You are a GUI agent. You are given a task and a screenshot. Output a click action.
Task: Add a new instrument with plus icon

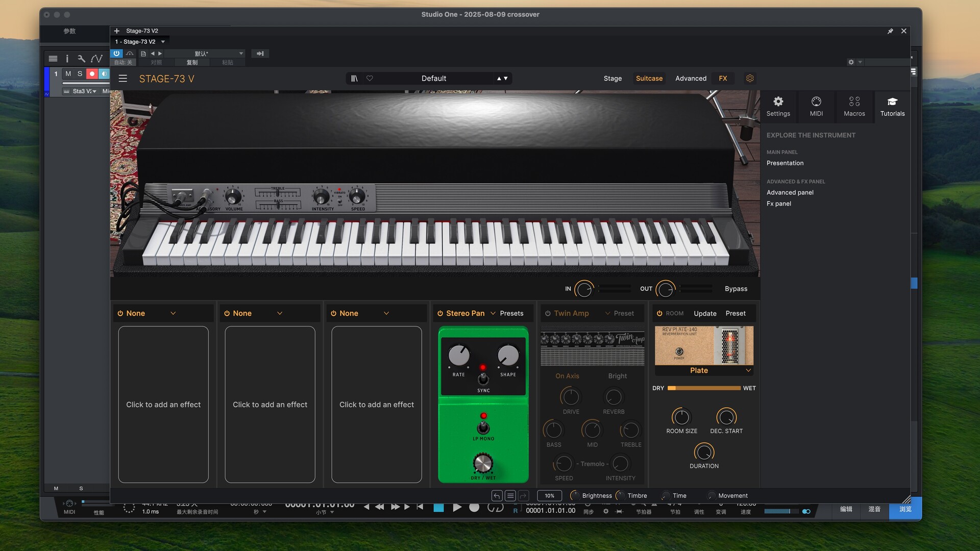pyautogui.click(x=117, y=31)
